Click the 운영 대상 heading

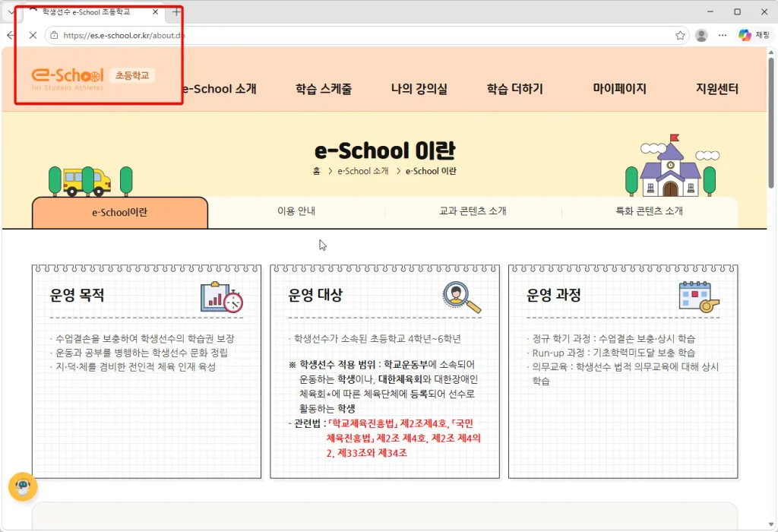coord(315,296)
